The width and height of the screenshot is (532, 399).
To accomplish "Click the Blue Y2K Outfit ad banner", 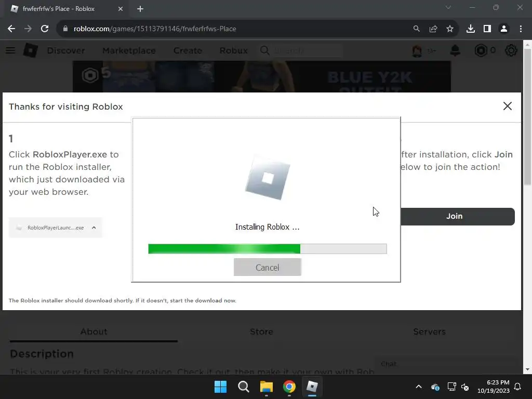I will point(262,77).
